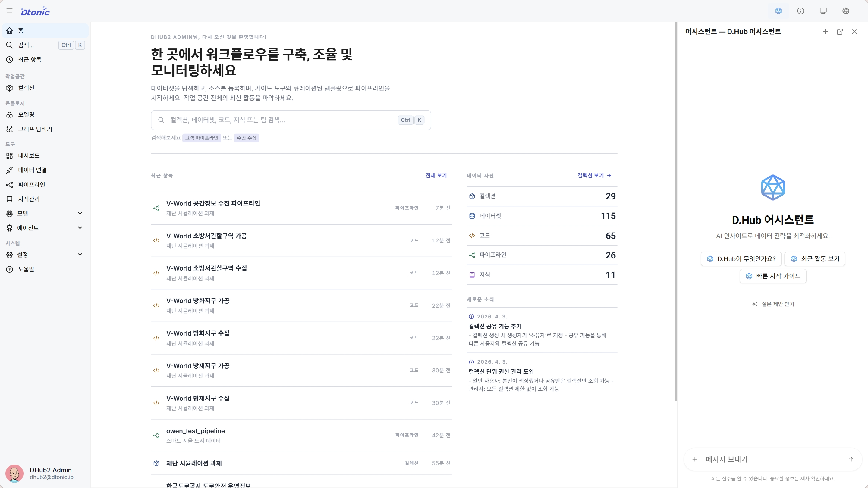Focus the 메시지 보내기 input
Screen dimensions: 868x488
[x=773, y=459]
